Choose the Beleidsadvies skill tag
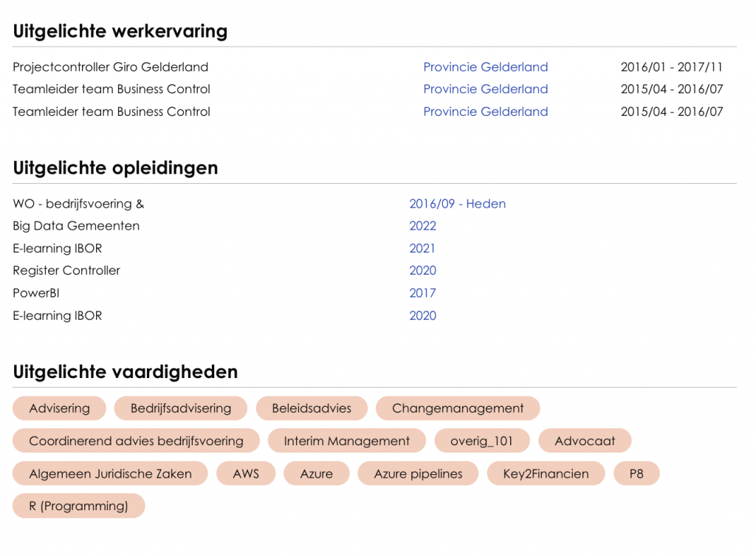This screenshot has width=756, height=556. (312, 408)
